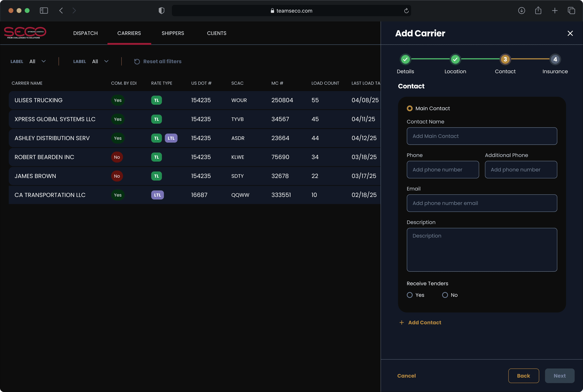
Task: Close the Add Carrier panel
Action: point(570,33)
